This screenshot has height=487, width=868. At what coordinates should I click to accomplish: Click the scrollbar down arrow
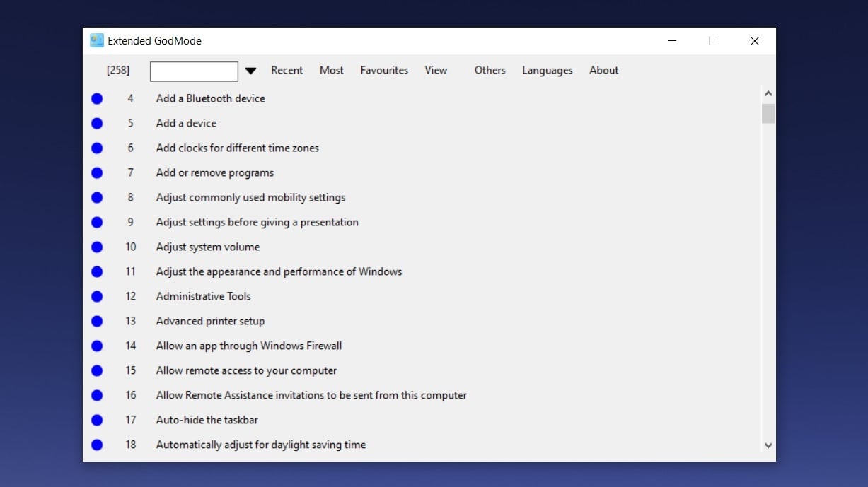pos(768,445)
